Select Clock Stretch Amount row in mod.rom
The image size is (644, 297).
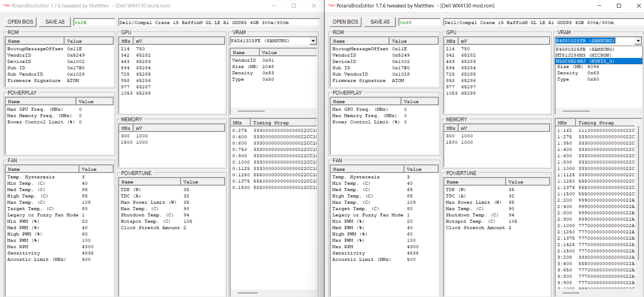[497, 228]
